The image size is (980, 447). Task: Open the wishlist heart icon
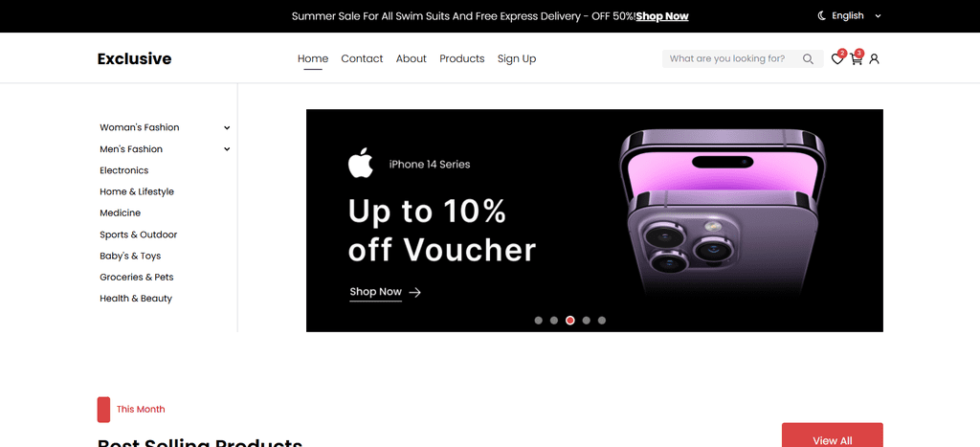[836, 59]
